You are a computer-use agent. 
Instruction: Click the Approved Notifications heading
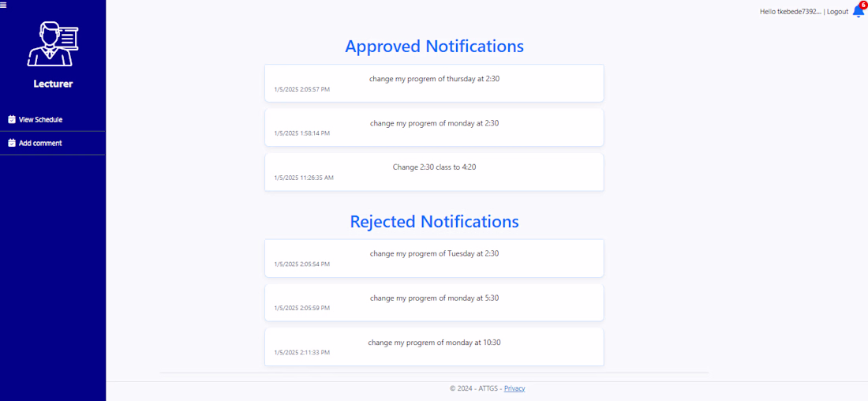(434, 46)
